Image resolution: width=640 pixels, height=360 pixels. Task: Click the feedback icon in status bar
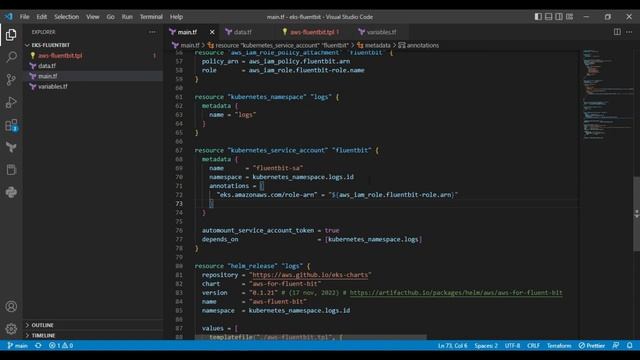click(x=616, y=346)
